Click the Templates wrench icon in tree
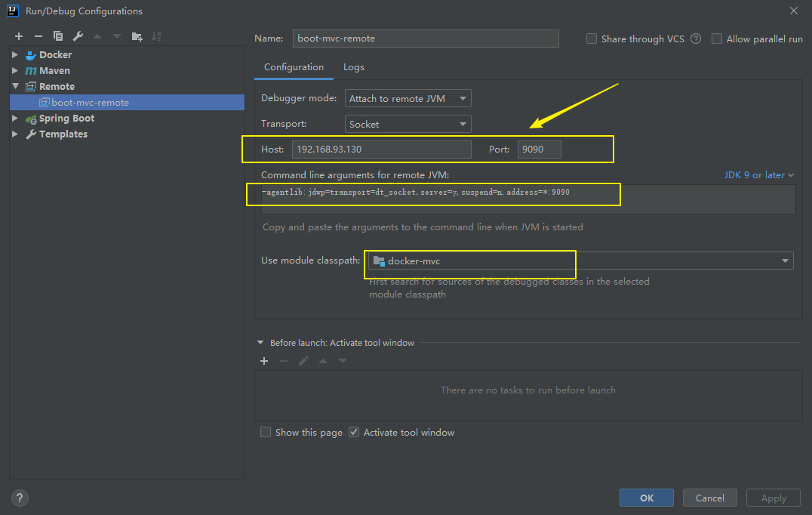 point(31,134)
